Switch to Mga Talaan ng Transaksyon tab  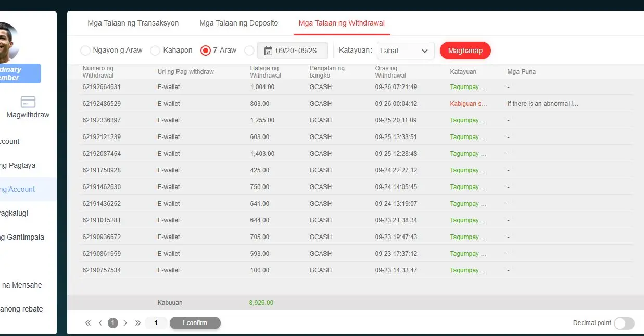tap(133, 23)
